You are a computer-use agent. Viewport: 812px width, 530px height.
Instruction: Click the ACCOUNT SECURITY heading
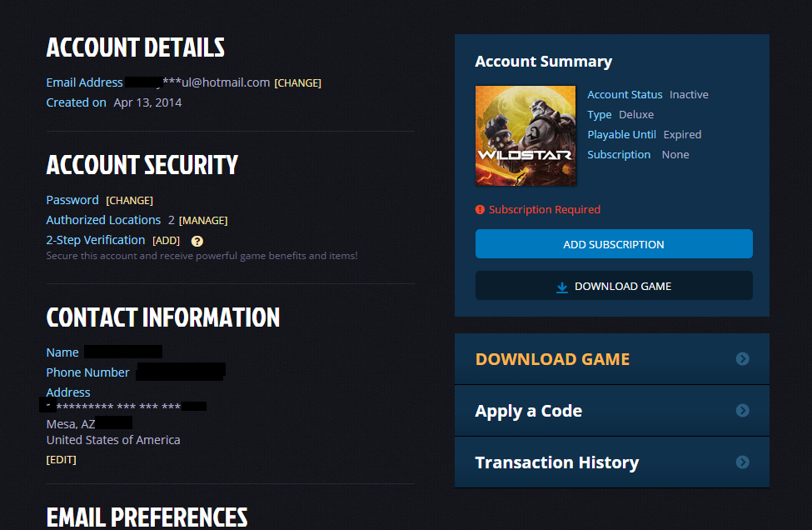[x=142, y=165]
